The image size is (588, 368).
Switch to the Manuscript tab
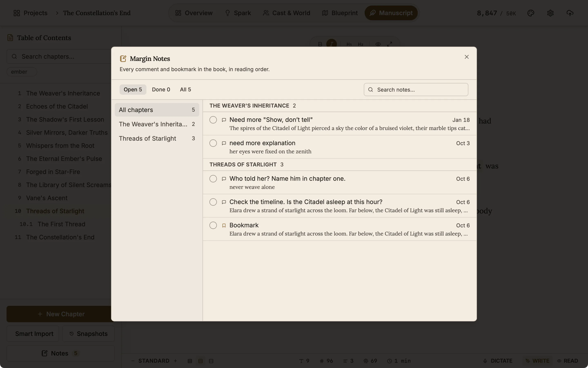tap(391, 13)
